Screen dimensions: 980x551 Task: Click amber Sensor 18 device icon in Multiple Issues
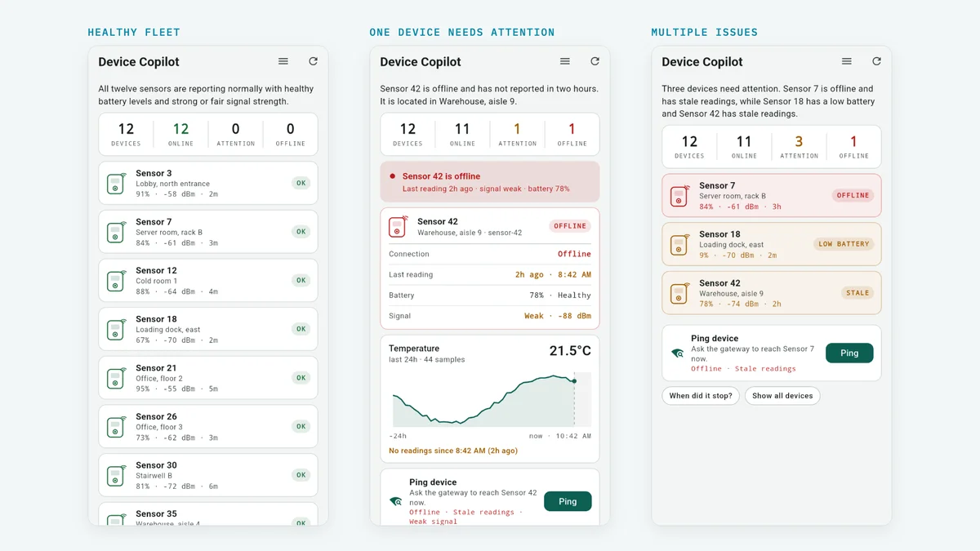[x=679, y=244]
